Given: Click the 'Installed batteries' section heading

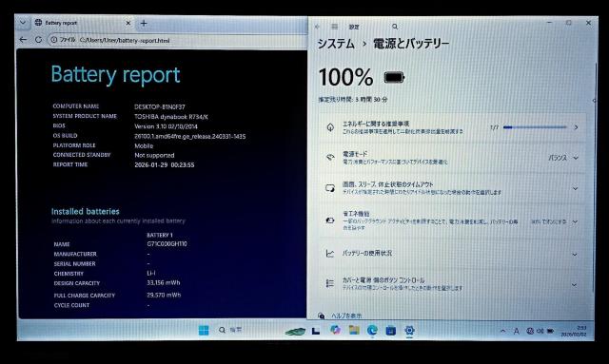Looking at the screenshot, I should coord(86,212).
